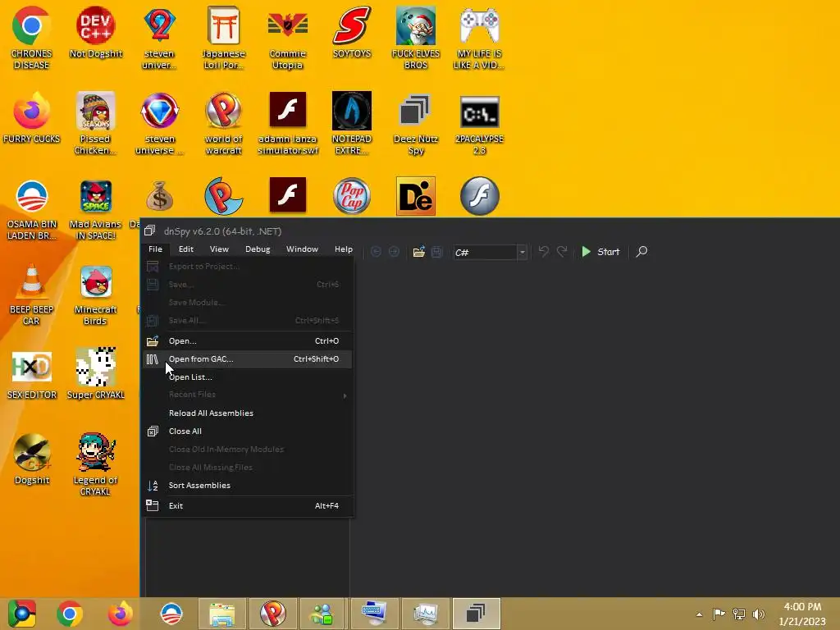Click the network tray icon
This screenshot has width=840, height=630.
pyautogui.click(x=739, y=614)
